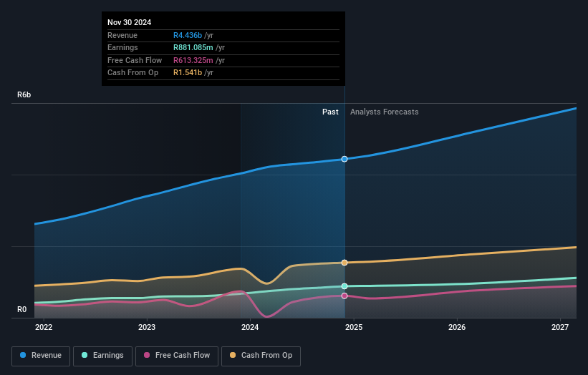Click the R0 y-axis label
Viewport: 588px width, 375px height.
click(x=21, y=309)
